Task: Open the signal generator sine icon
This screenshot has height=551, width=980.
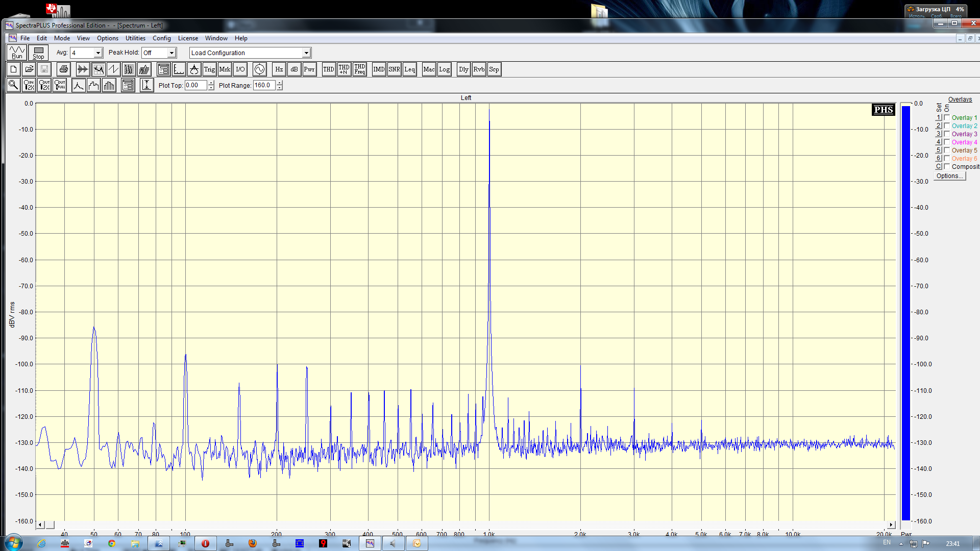Action: point(260,69)
